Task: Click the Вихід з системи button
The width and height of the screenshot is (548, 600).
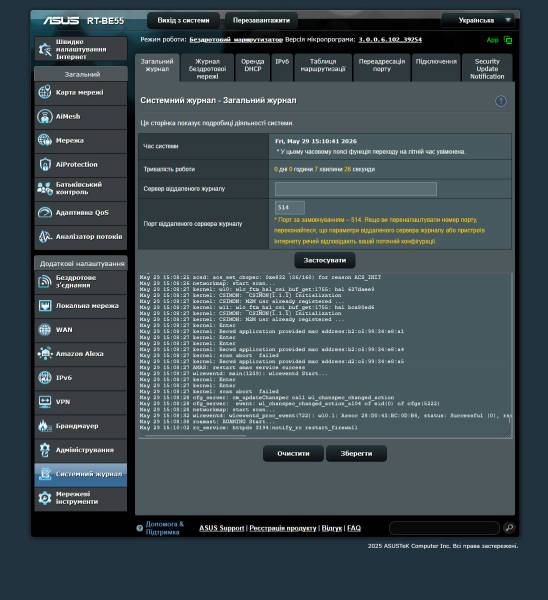Action: pyautogui.click(x=183, y=20)
